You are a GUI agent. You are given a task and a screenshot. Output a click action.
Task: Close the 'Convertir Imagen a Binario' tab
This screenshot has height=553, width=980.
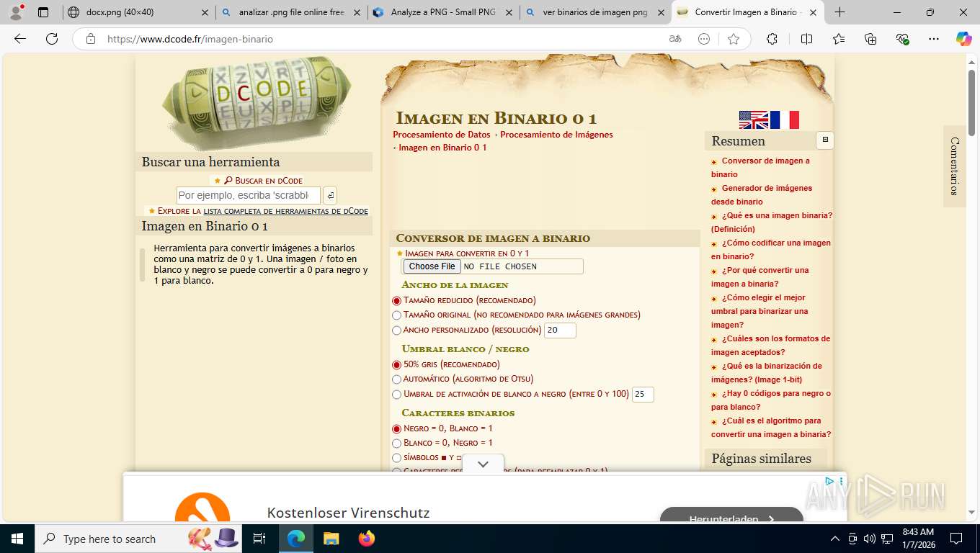[813, 12]
